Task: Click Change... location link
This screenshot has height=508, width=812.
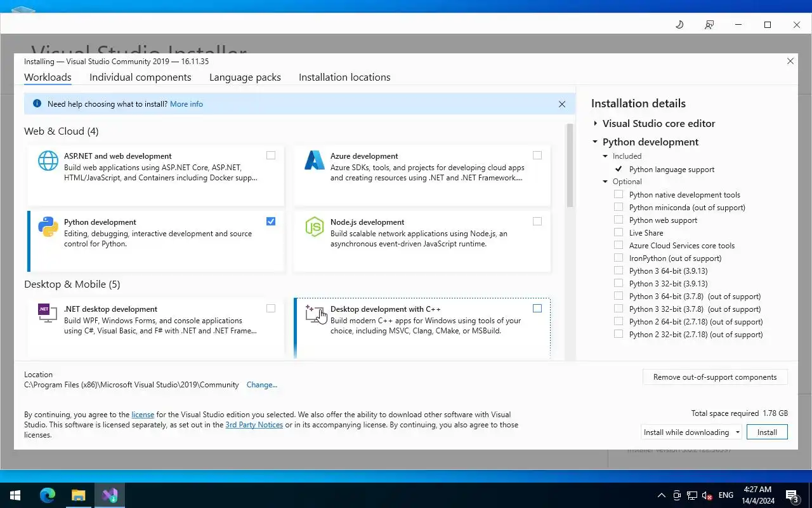Action: click(262, 385)
